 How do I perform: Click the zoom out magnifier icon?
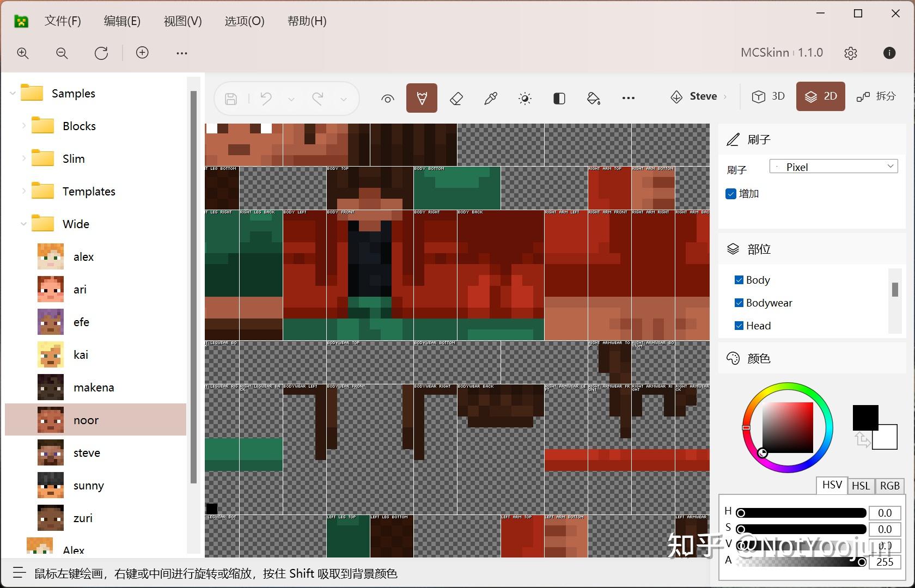pyautogui.click(x=62, y=53)
